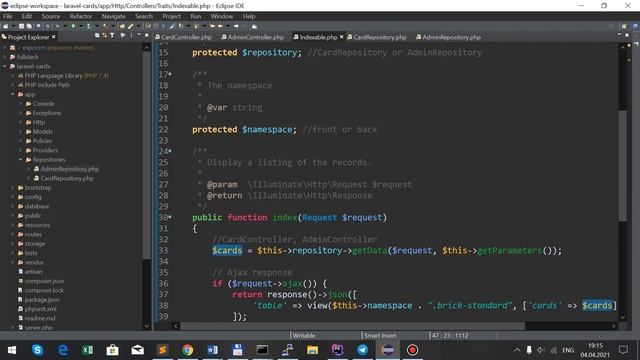Maximize the editor area
Image resolution: width=640 pixels, height=360 pixels.
[627, 36]
